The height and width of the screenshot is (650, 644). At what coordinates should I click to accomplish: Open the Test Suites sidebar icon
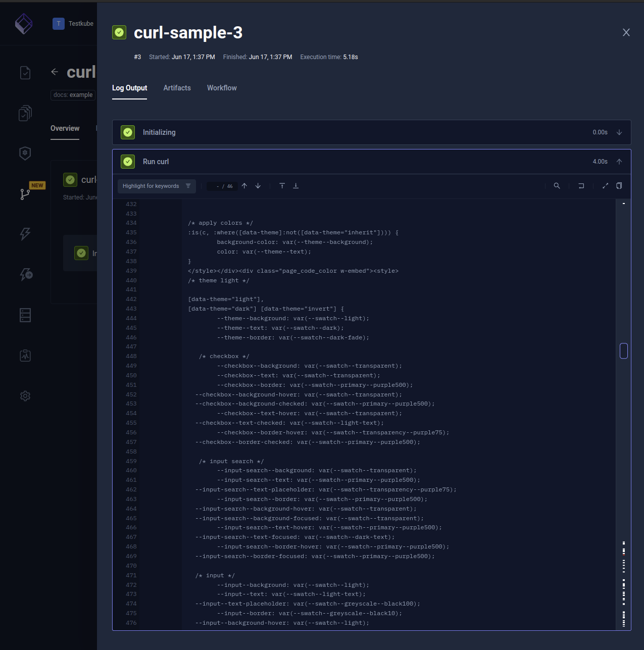[x=25, y=113]
